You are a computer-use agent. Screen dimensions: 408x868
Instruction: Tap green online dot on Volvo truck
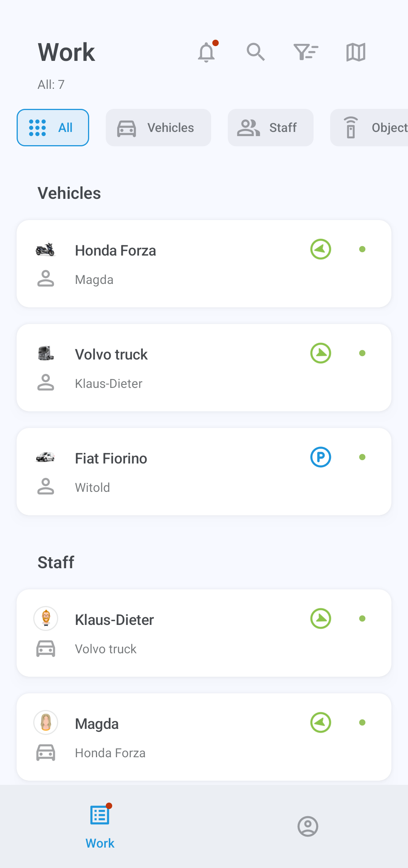[x=362, y=353]
